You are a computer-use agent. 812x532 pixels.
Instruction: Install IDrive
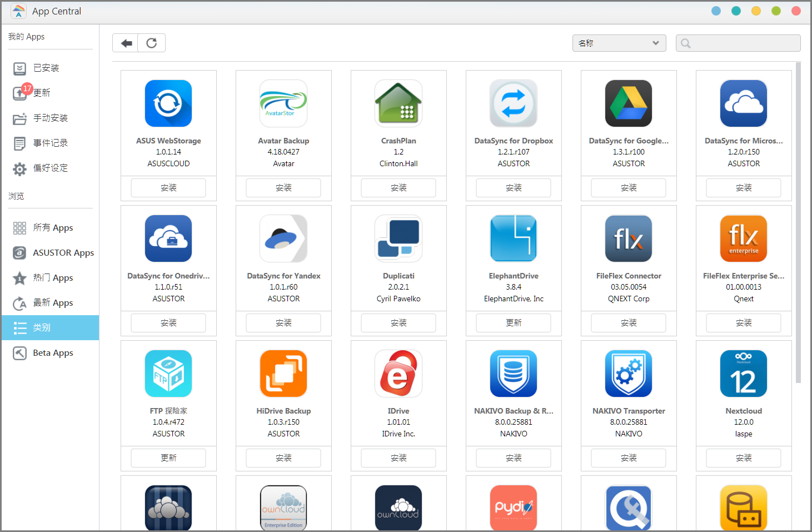point(398,458)
